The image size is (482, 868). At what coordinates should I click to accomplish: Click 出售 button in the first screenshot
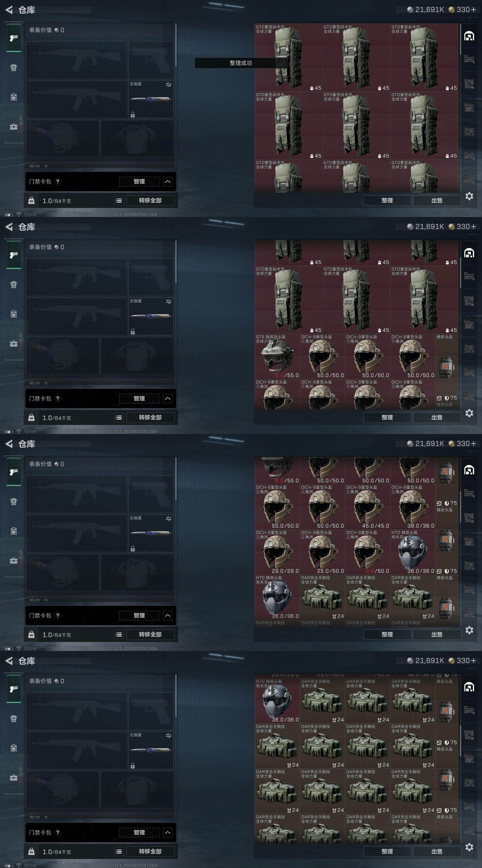pos(437,200)
